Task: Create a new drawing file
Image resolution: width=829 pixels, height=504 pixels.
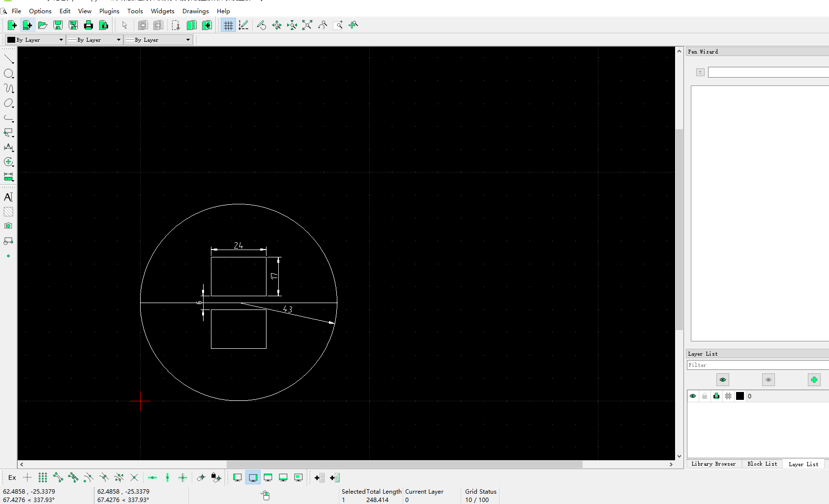Action: tap(12, 25)
